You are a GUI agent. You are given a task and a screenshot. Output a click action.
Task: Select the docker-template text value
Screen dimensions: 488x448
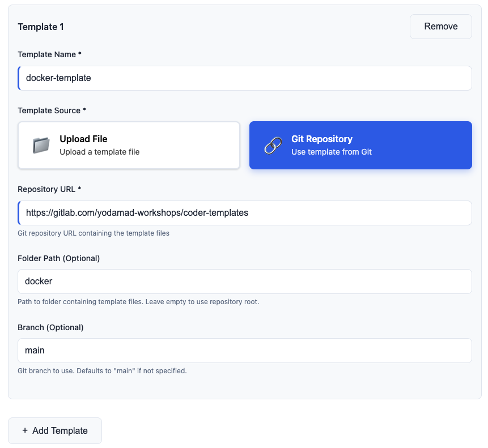click(x=58, y=78)
